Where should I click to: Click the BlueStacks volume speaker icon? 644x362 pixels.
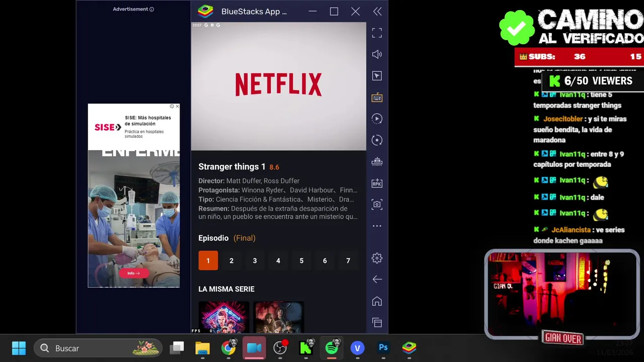pyautogui.click(x=377, y=54)
